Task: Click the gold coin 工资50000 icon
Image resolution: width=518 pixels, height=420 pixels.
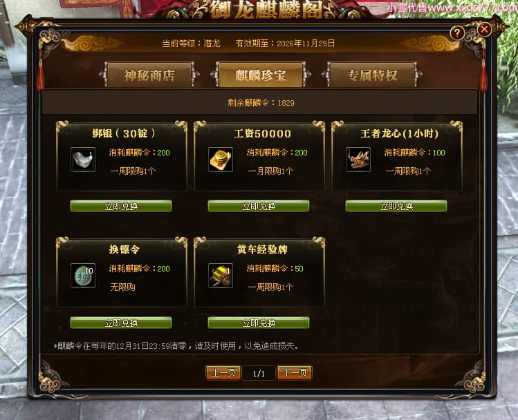Action: (x=221, y=160)
